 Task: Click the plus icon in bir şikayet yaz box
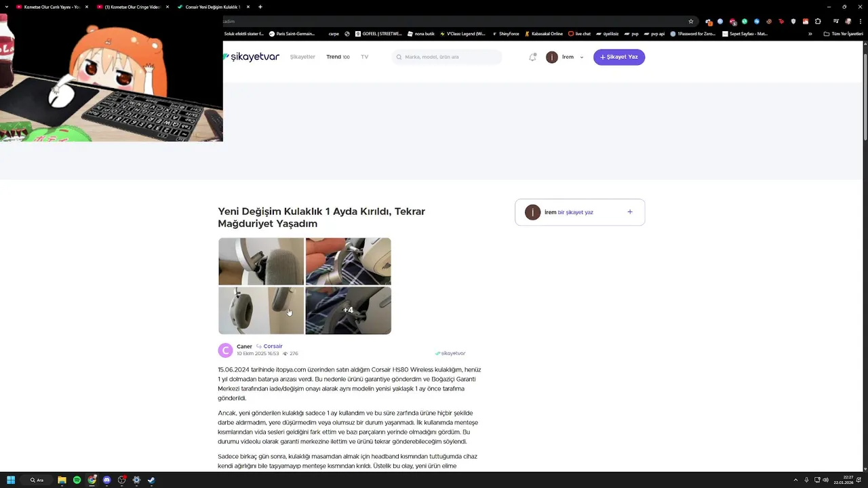[630, 212]
